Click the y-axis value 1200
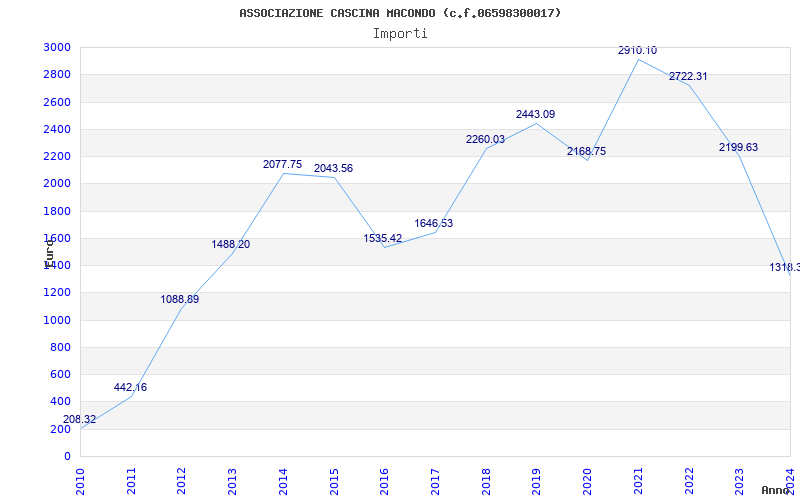 pos(58,293)
